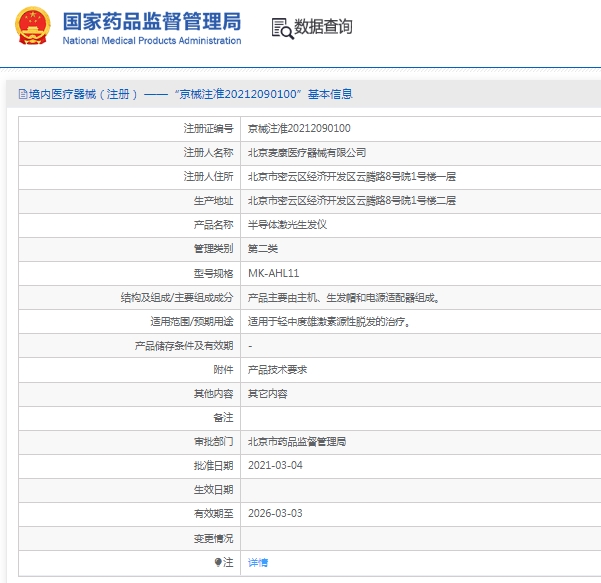601x583 pixels.
Task: Click the 基本信息 heading text
Action: tap(330, 94)
